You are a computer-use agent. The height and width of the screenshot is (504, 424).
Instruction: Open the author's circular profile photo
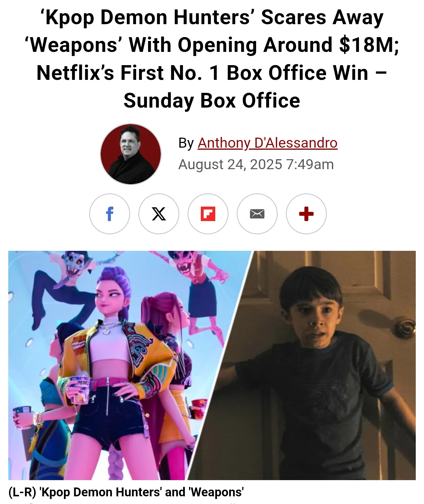[x=131, y=154]
